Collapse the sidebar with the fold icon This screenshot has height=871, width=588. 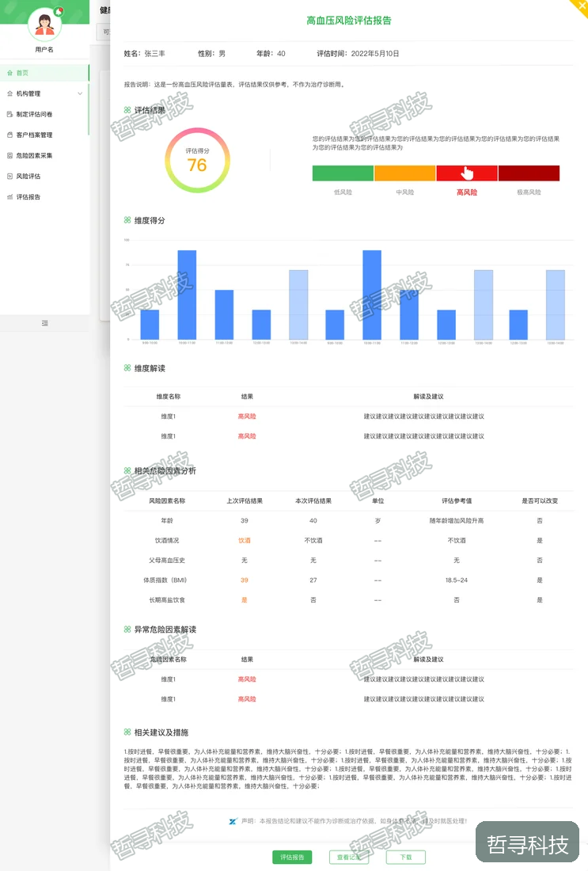coord(44,323)
